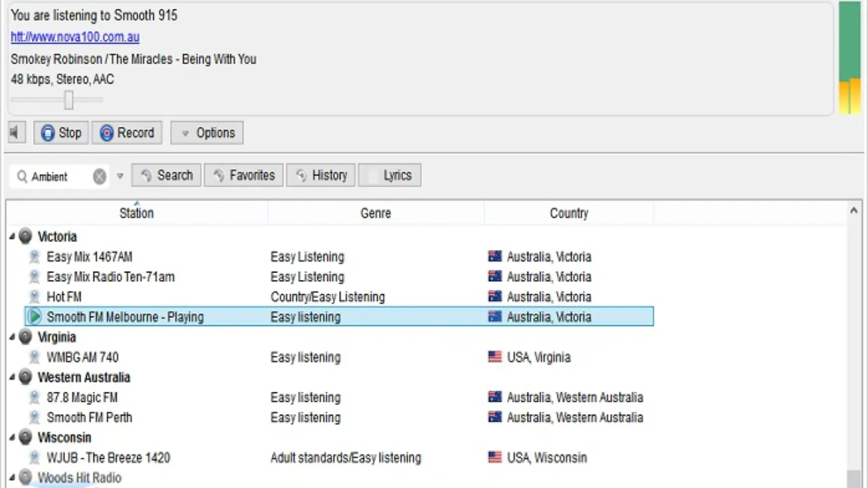The width and height of the screenshot is (868, 488).
Task: Click station icon for Easy Mix Radio Ten-71am
Action: pyautogui.click(x=35, y=277)
